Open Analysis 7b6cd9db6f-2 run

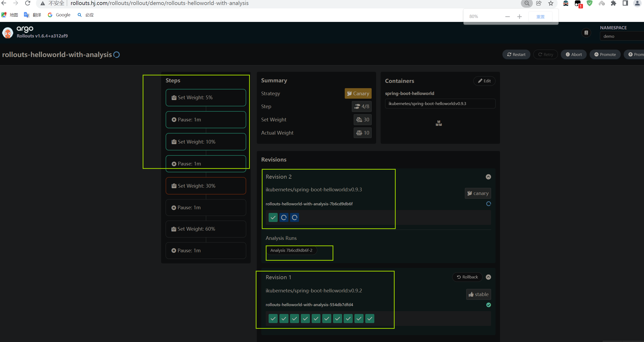pos(291,250)
